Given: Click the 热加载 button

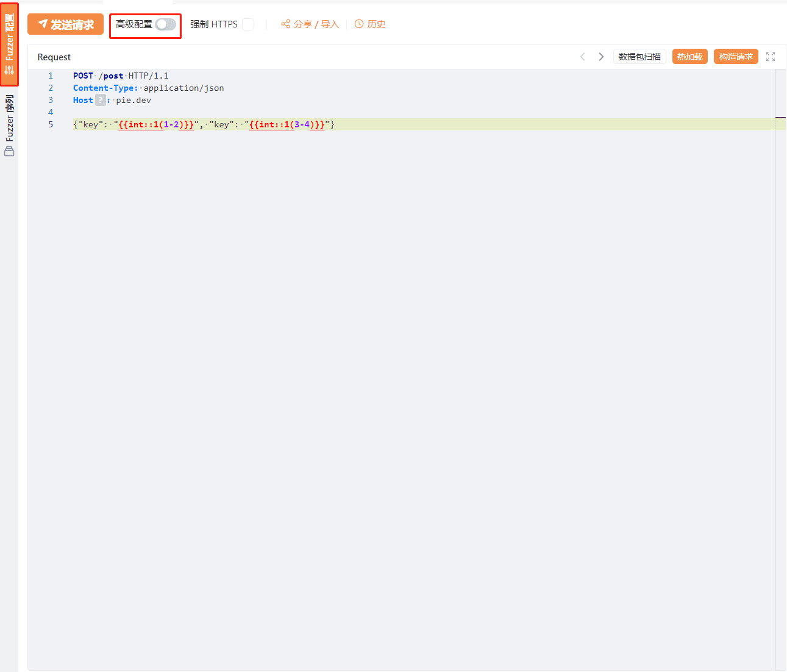Looking at the screenshot, I should tap(689, 57).
